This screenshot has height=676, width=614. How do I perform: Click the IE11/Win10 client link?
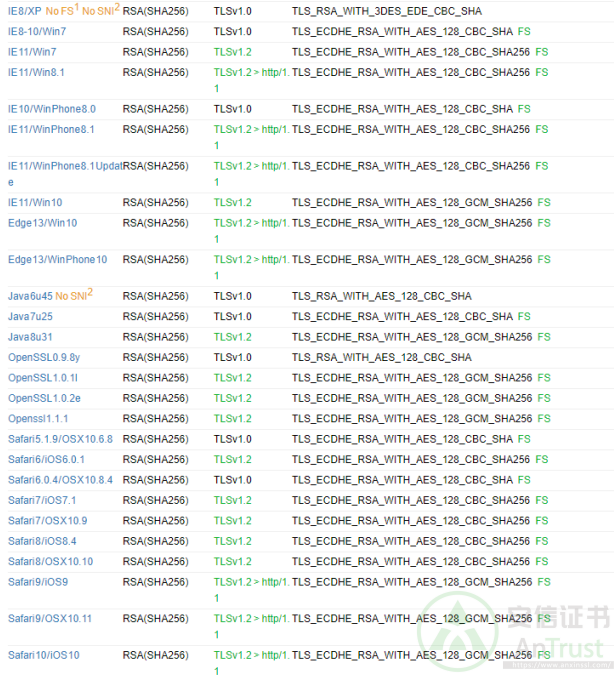click(x=35, y=202)
